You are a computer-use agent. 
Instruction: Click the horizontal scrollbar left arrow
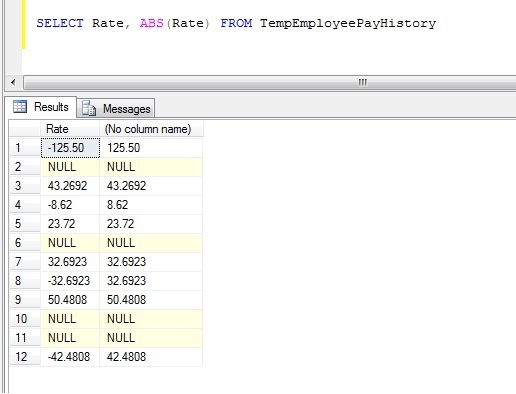coord(13,82)
